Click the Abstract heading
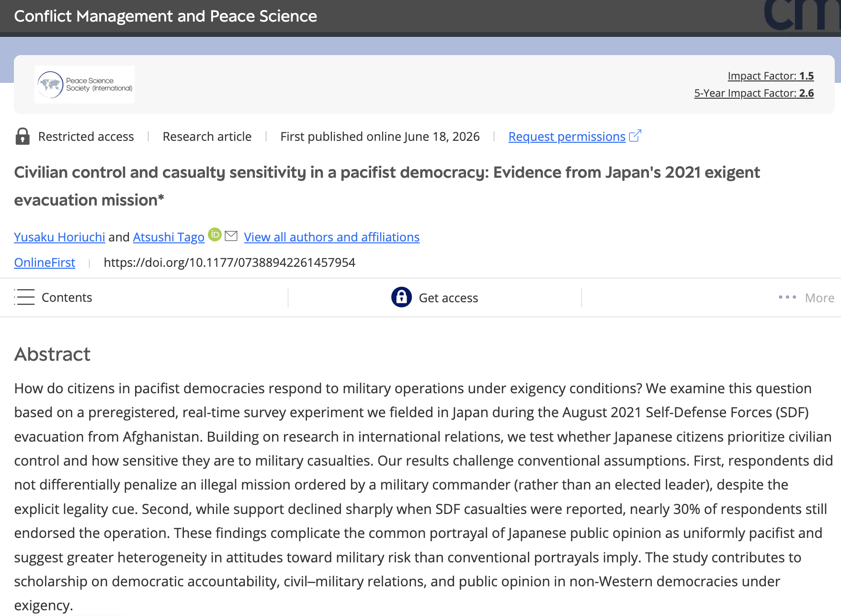Image resolution: width=841 pixels, height=616 pixels. point(52,354)
